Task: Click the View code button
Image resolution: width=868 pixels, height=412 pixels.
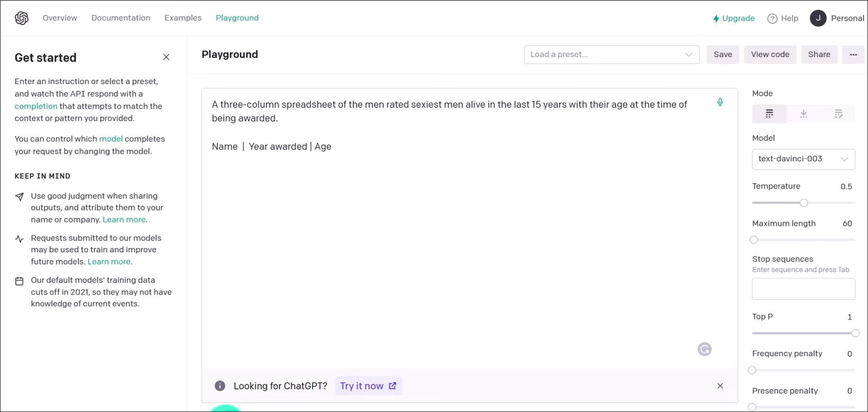Action: tap(770, 54)
